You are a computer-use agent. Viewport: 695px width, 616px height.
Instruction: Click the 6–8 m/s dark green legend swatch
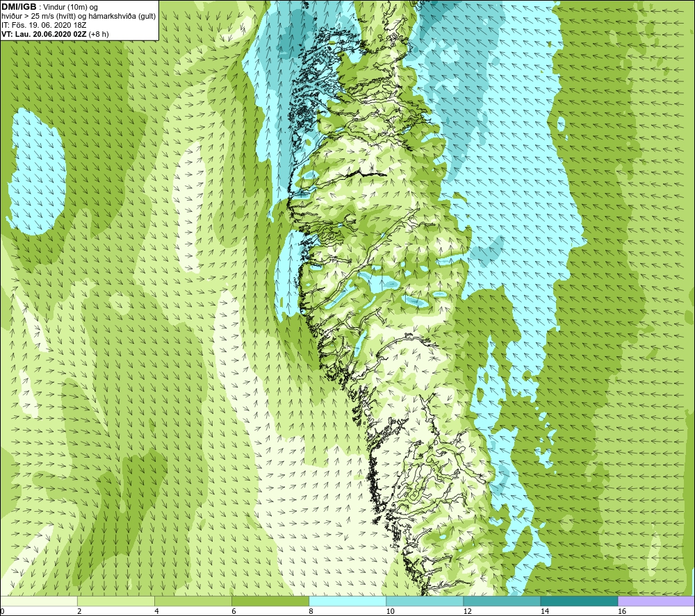click(270, 601)
